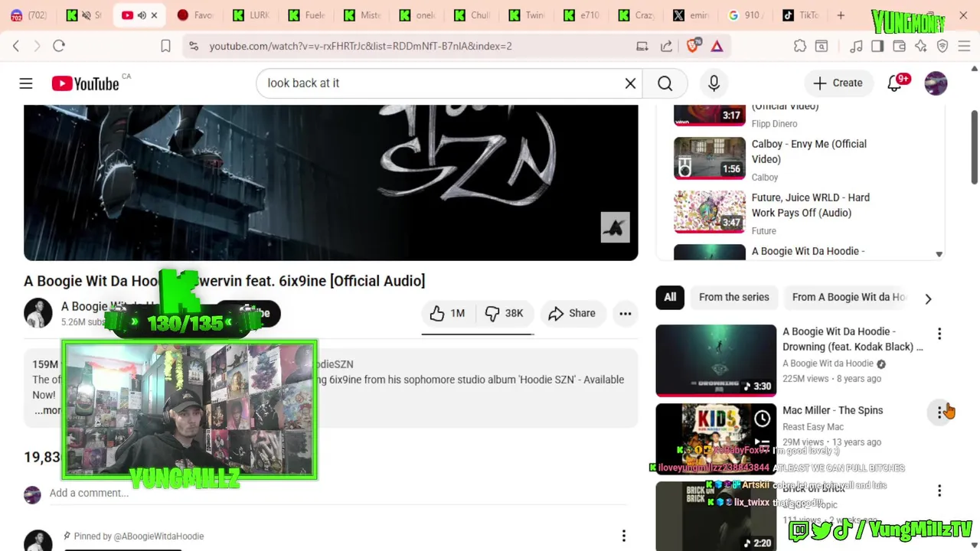
Task: Click the Add a comment field
Action: (x=338, y=494)
